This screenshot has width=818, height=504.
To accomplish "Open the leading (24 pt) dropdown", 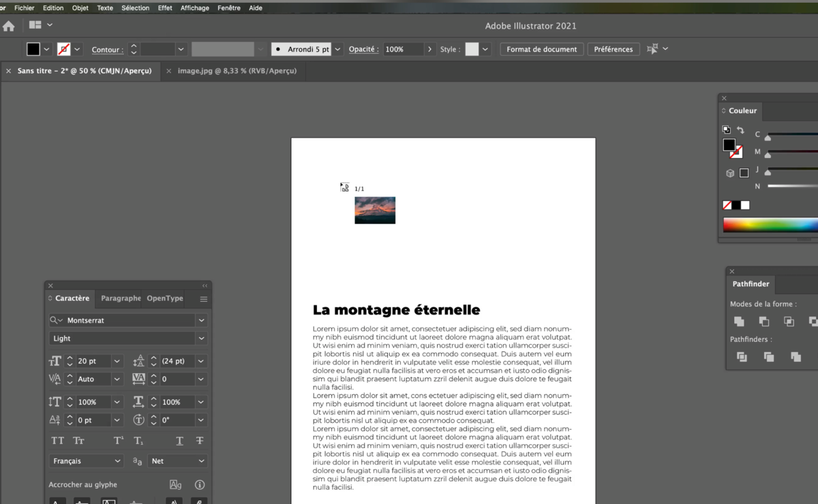I will point(201,361).
